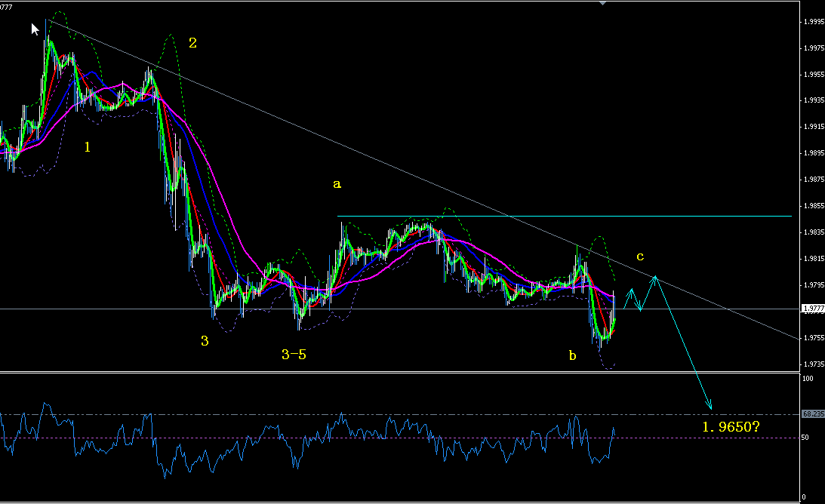Click the 1.9915 price axis label
Image resolution: width=825 pixels, height=504 pixels.
tap(814, 127)
